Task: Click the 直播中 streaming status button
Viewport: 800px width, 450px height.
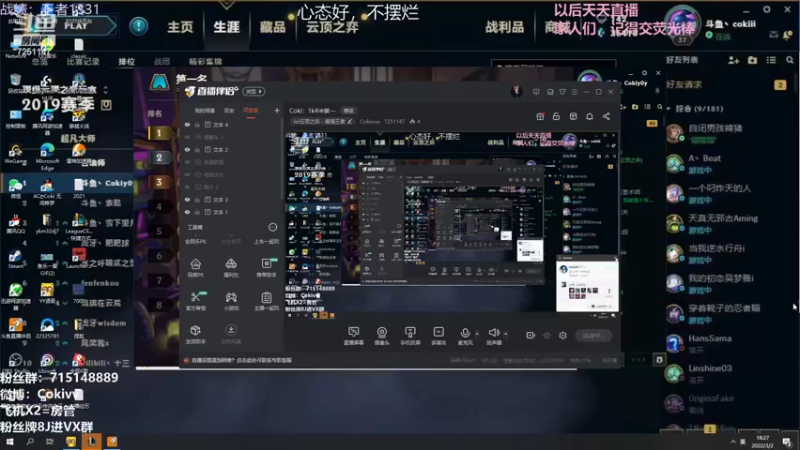Action: click(x=593, y=335)
